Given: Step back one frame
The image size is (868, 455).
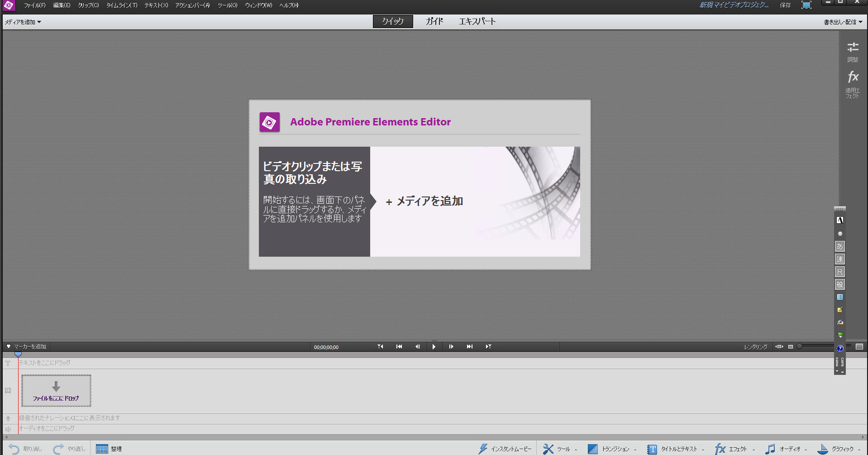Looking at the screenshot, I should (417, 347).
